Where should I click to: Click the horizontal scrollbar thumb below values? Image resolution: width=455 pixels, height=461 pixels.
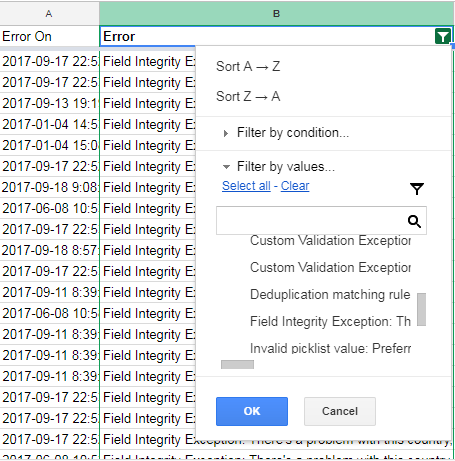pyautogui.click(x=237, y=364)
